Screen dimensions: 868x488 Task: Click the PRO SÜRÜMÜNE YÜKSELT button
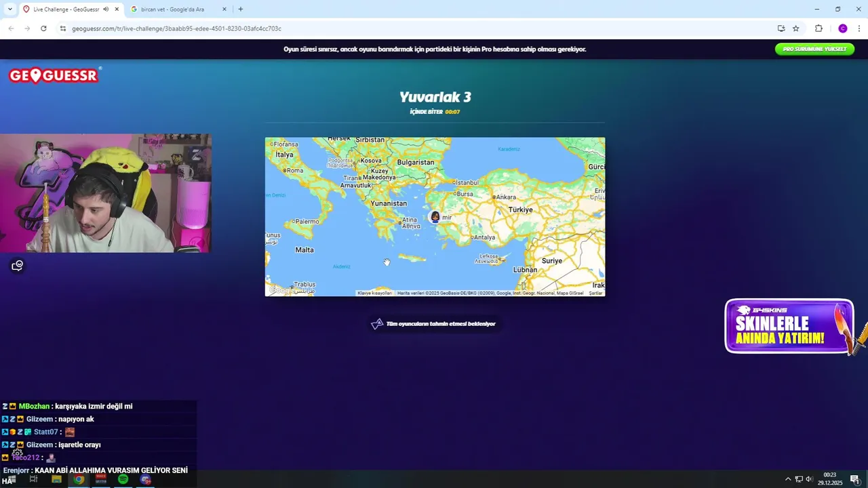(814, 49)
